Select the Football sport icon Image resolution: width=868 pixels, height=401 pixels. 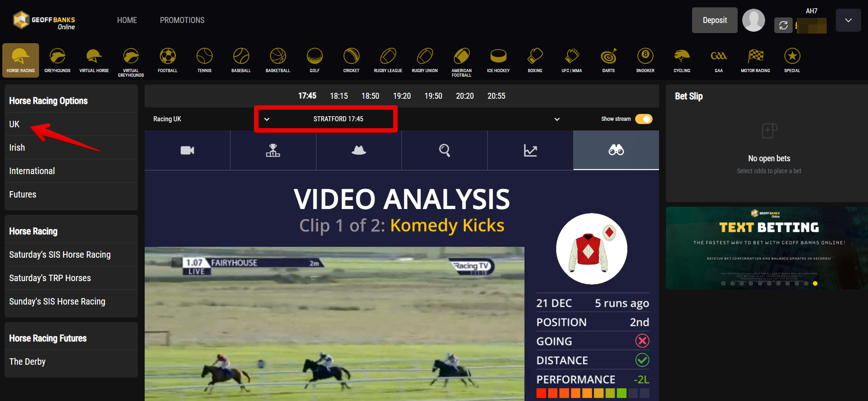tap(168, 60)
